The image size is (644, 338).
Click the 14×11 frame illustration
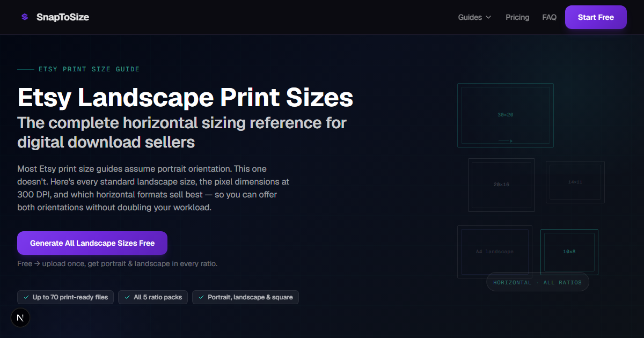[575, 182]
